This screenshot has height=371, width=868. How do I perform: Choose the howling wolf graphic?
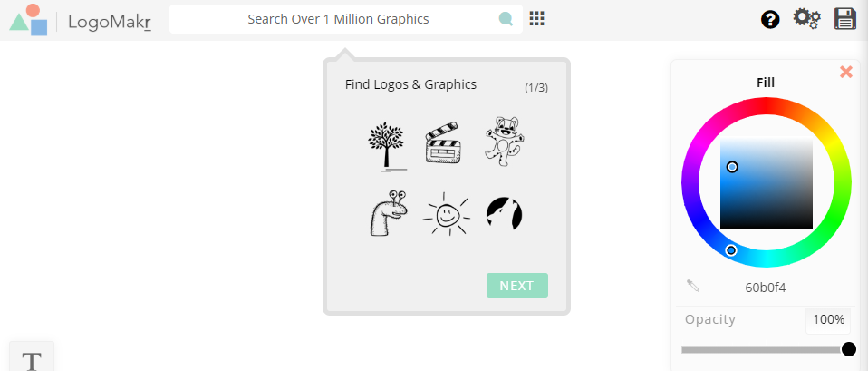pos(505,213)
